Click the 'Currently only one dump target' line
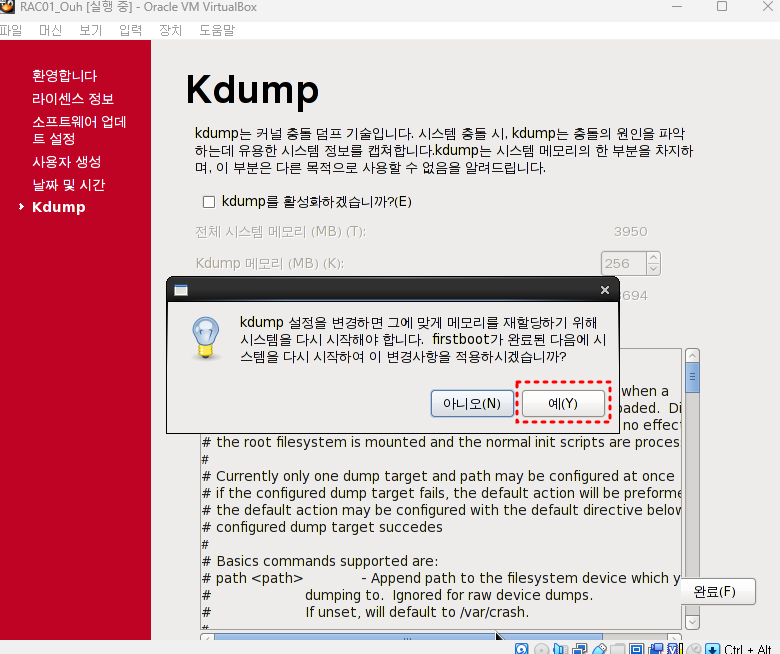This screenshot has width=780, height=654. point(438,476)
